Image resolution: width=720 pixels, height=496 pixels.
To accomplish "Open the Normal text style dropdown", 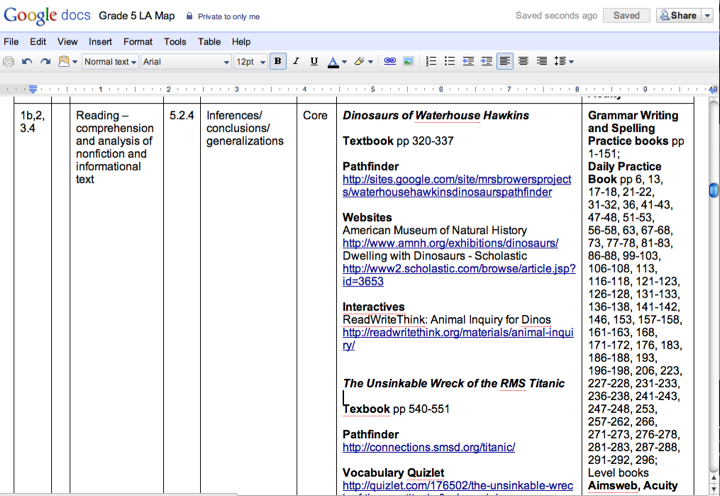I will click(x=110, y=62).
